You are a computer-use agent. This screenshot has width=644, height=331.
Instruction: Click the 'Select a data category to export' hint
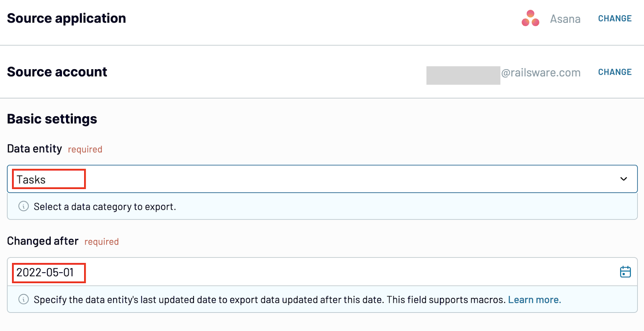point(105,207)
